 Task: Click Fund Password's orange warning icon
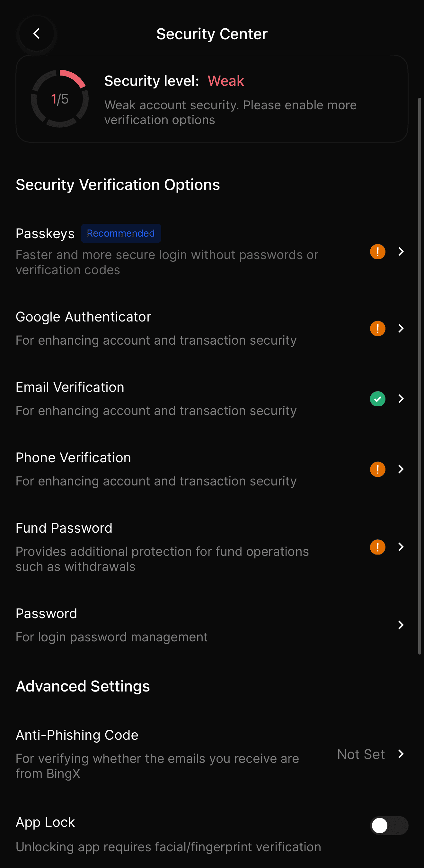click(377, 547)
